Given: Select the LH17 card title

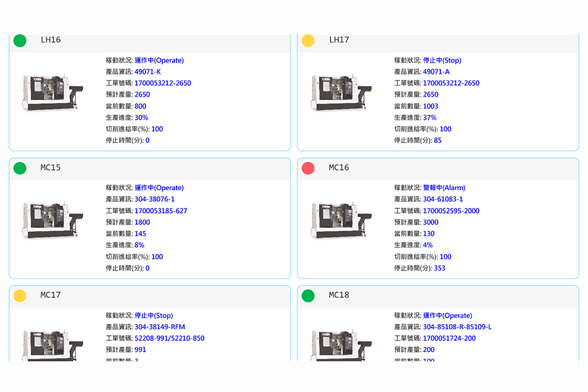Looking at the screenshot, I should tap(339, 40).
